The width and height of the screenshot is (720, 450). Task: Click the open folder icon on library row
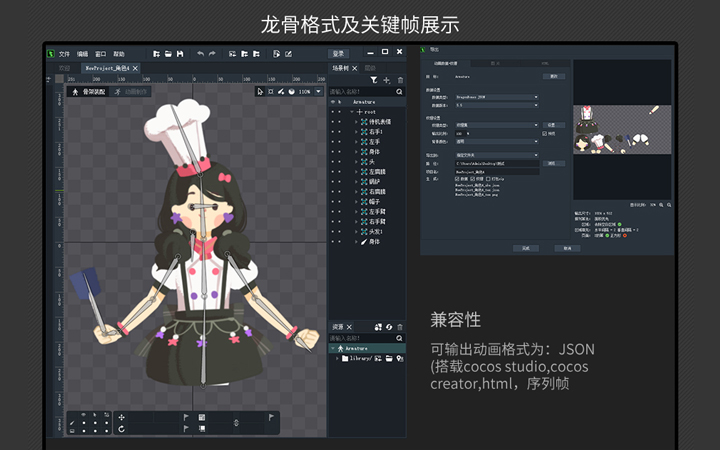[x=389, y=358]
